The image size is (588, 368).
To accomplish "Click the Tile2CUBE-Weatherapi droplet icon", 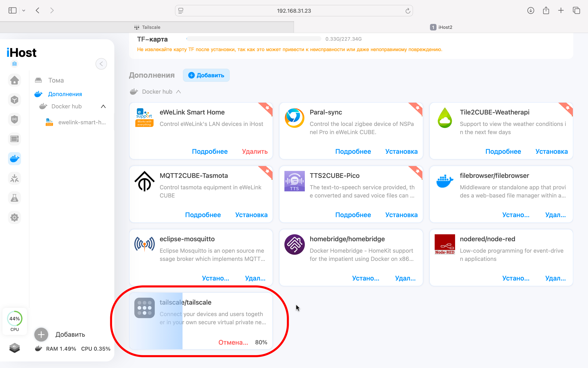I will 445,118.
